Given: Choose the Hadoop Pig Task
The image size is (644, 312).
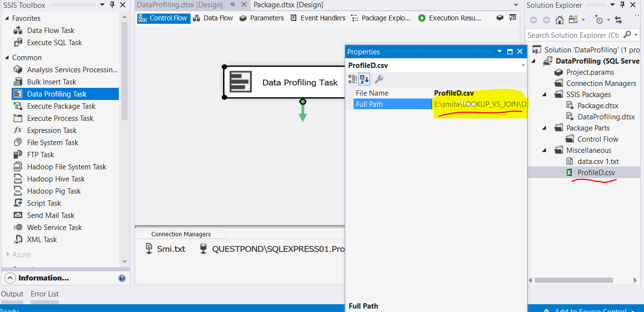Looking at the screenshot, I should (54, 191).
